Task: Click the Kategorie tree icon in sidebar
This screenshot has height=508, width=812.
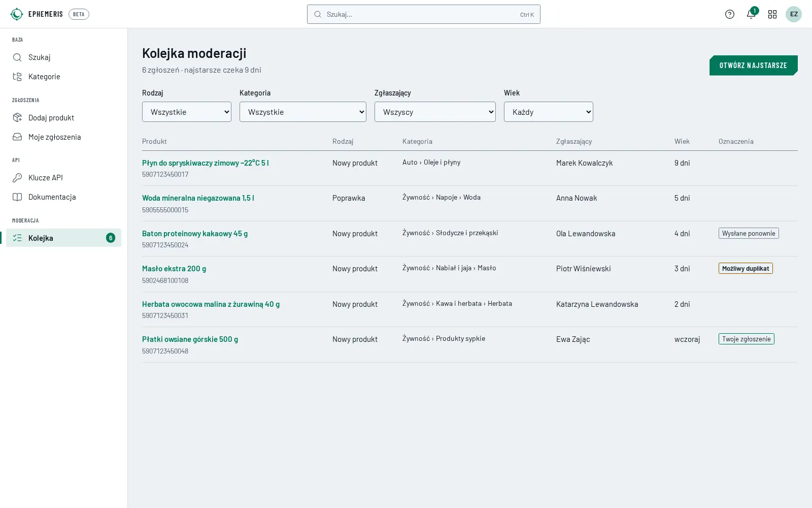Action: [x=17, y=77]
